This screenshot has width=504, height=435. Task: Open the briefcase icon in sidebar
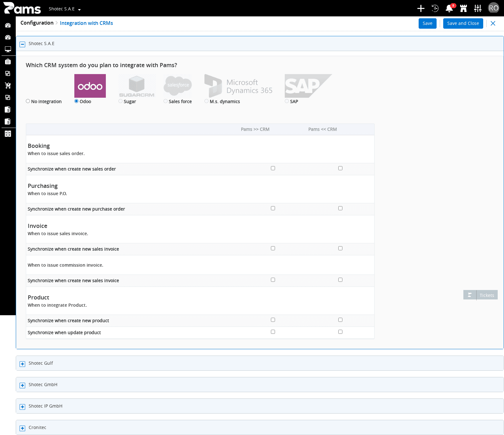8,61
